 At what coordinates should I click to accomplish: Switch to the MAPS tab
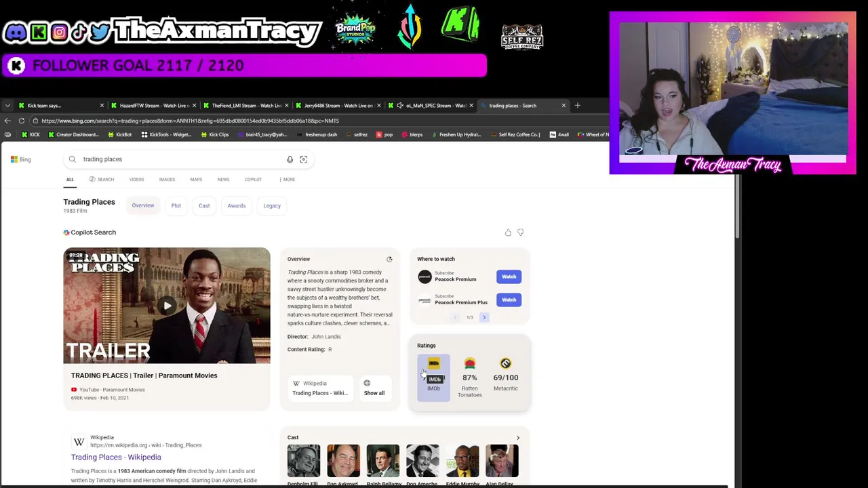pyautogui.click(x=196, y=180)
